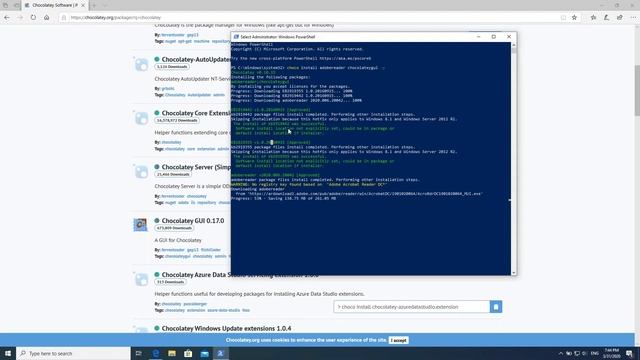Select the choco install command text field
The width and height of the screenshot is (640, 360).
411,307
